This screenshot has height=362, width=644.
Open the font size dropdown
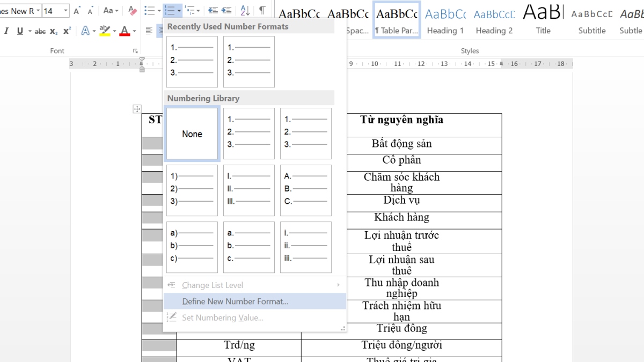(x=65, y=10)
